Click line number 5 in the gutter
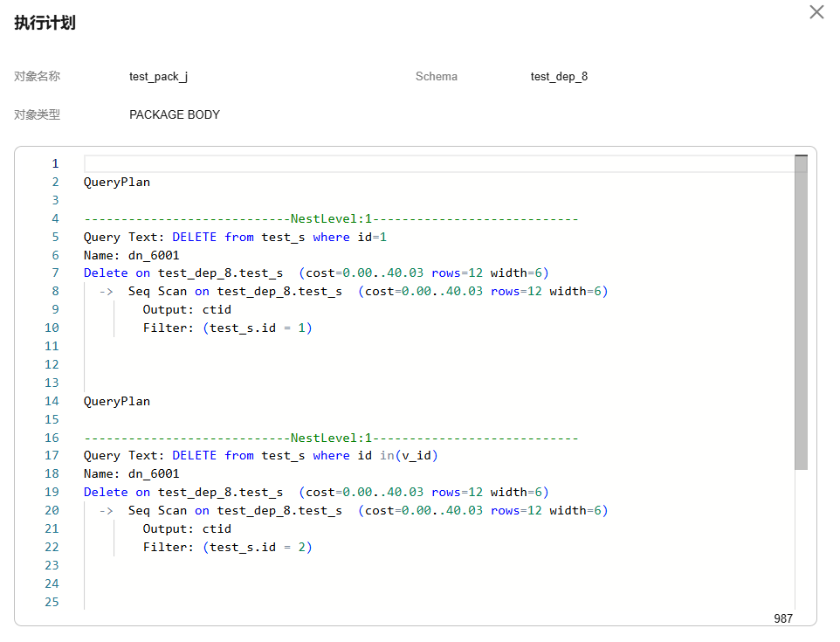 55,237
